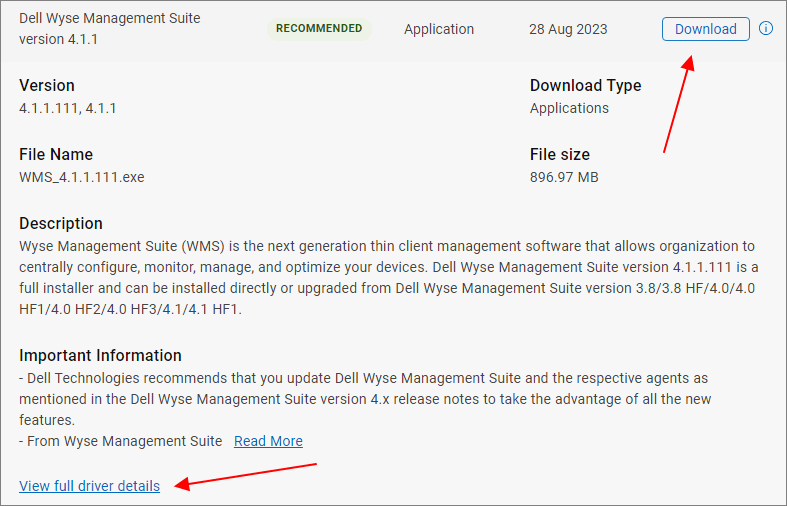Viewport: 787px width, 506px height.
Task: Select the 896.97 MB file size value
Action: 564,177
